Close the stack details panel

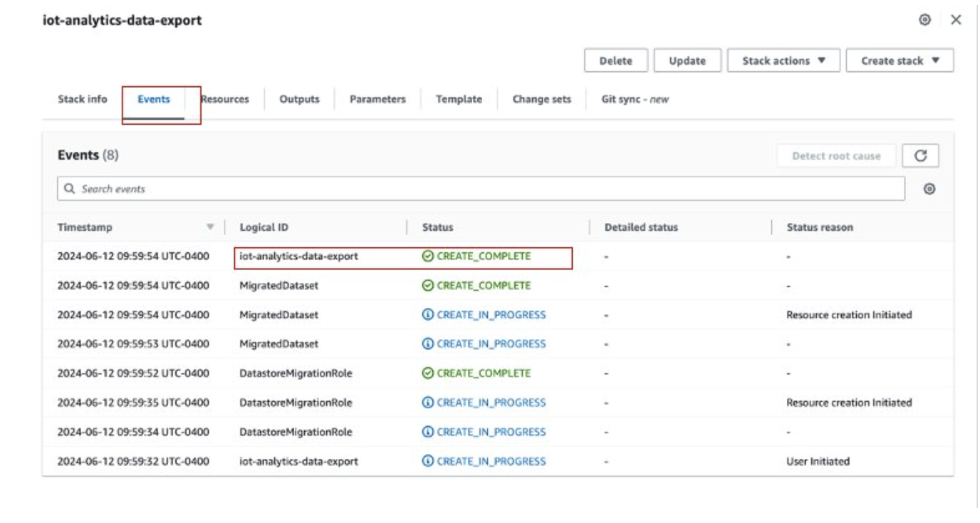(956, 20)
